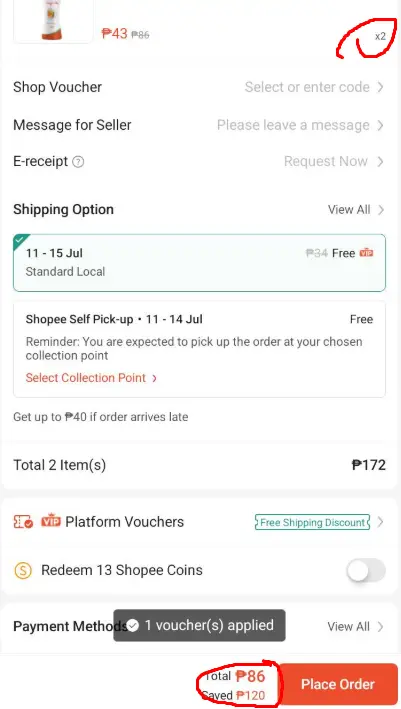The width and height of the screenshot is (401, 709).
Task: Tap the Platform Vouchers ticket icon
Action: [23, 522]
